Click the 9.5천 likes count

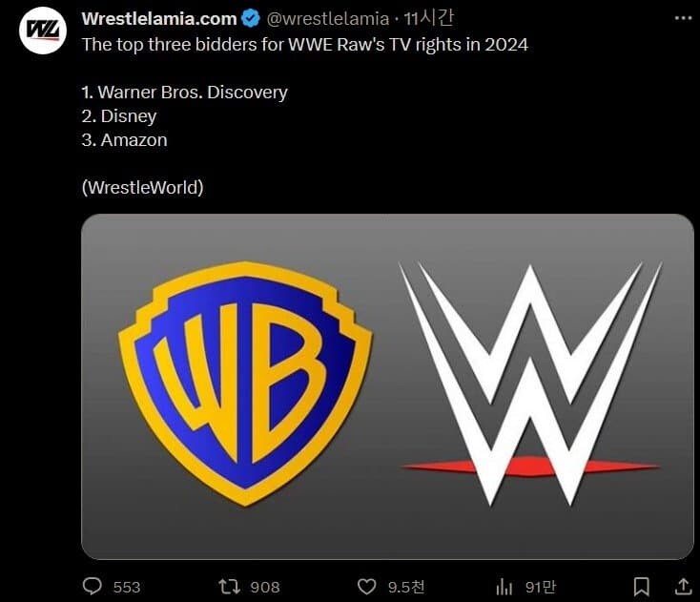406,587
